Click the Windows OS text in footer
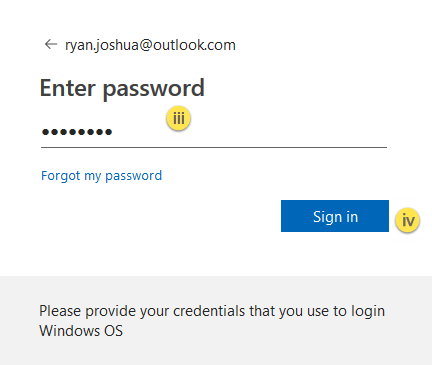Image resolution: width=432 pixels, height=365 pixels. coord(81,331)
